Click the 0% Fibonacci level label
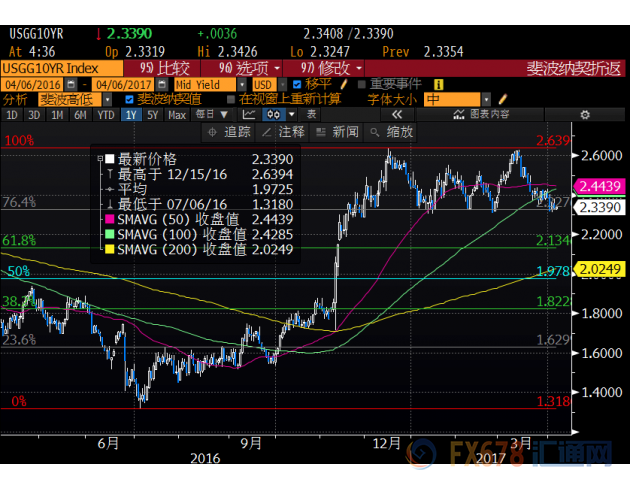The image size is (630, 490). point(19,401)
